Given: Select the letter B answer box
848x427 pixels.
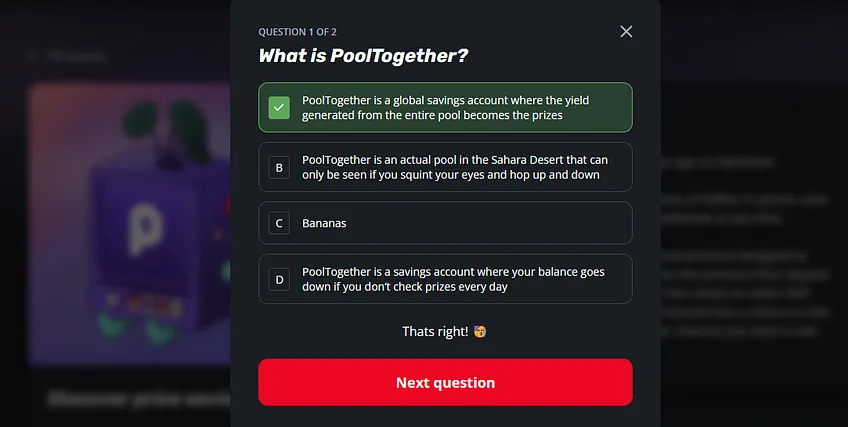Looking at the screenshot, I should pyautogui.click(x=279, y=168).
